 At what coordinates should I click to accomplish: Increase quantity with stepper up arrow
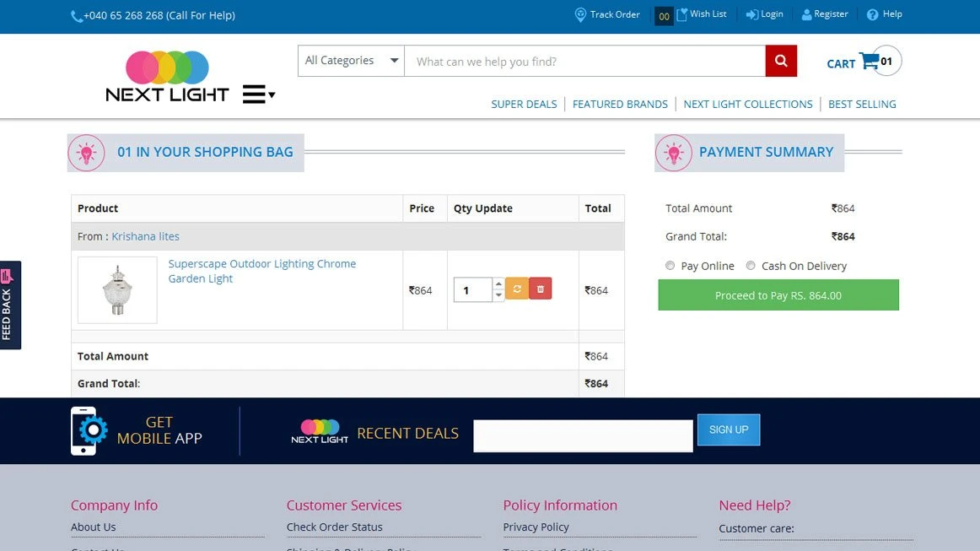498,284
